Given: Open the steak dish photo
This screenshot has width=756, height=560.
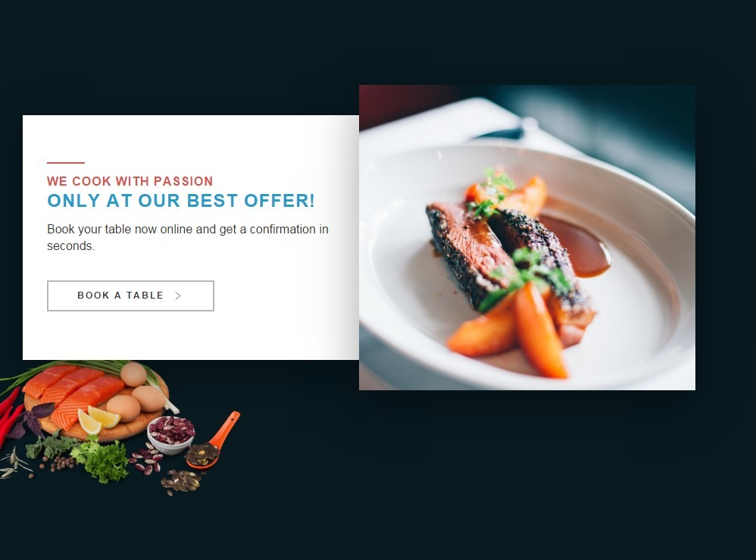Looking at the screenshot, I should tap(527, 237).
